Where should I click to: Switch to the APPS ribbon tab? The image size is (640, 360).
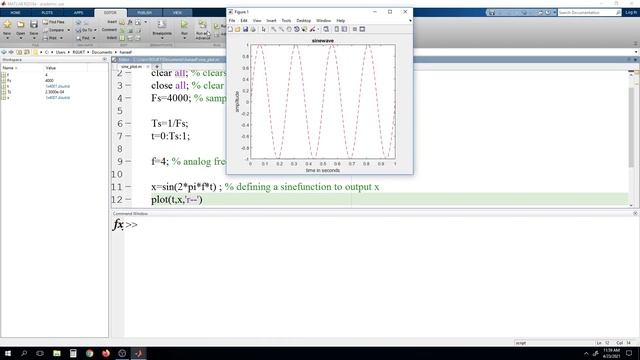point(78,13)
